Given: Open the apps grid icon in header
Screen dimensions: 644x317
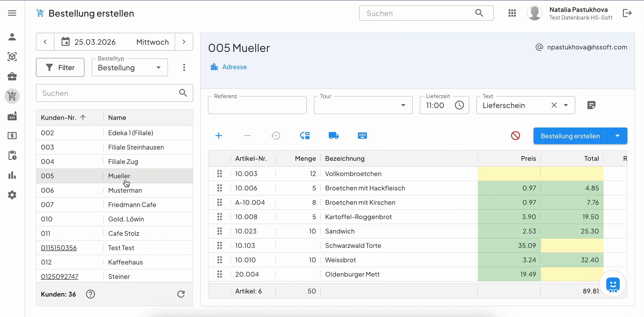Looking at the screenshot, I should [512, 13].
